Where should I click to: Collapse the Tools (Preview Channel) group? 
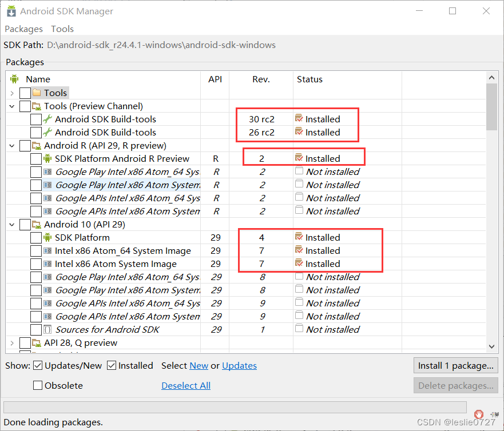tap(12, 106)
